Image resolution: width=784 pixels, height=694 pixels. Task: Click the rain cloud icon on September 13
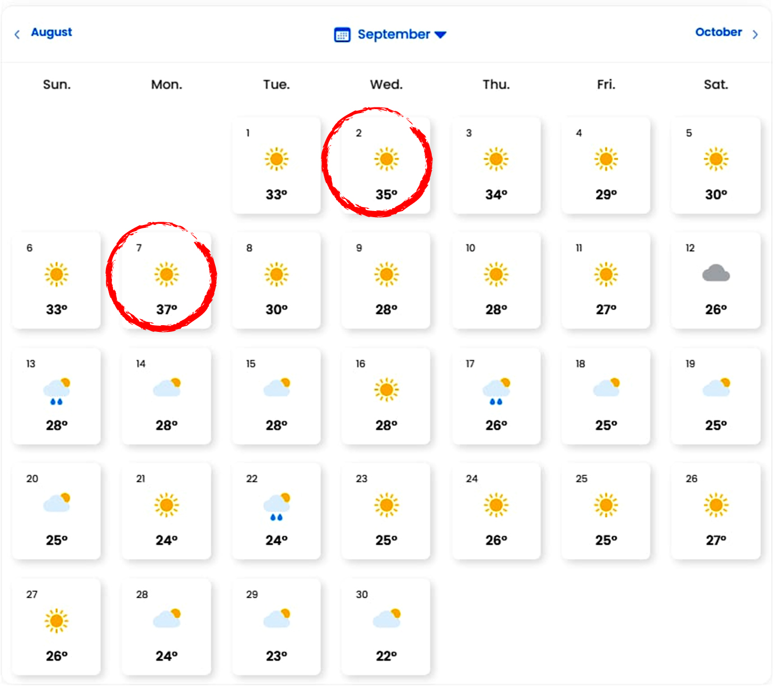[x=57, y=391]
